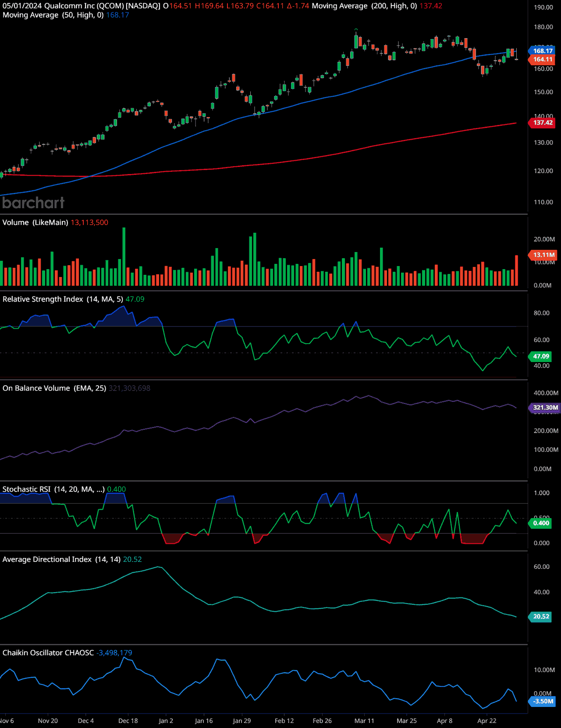This screenshot has width=561, height=728.
Task: Click the 60.00 ADX axis label
Action: click(x=542, y=567)
